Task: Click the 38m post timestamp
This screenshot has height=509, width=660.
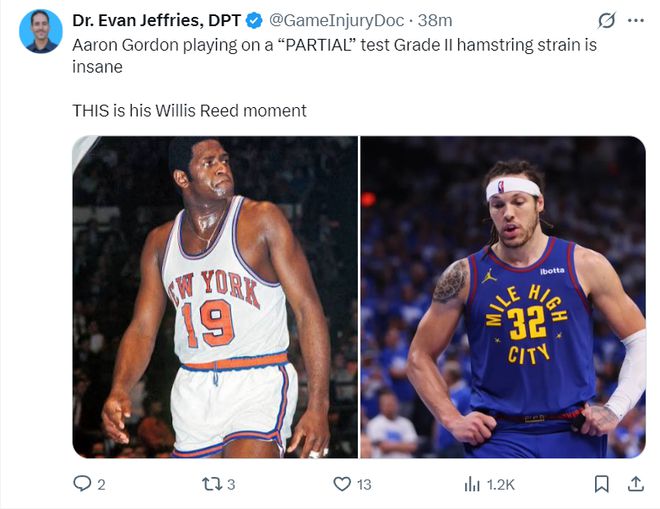Action: (x=435, y=20)
